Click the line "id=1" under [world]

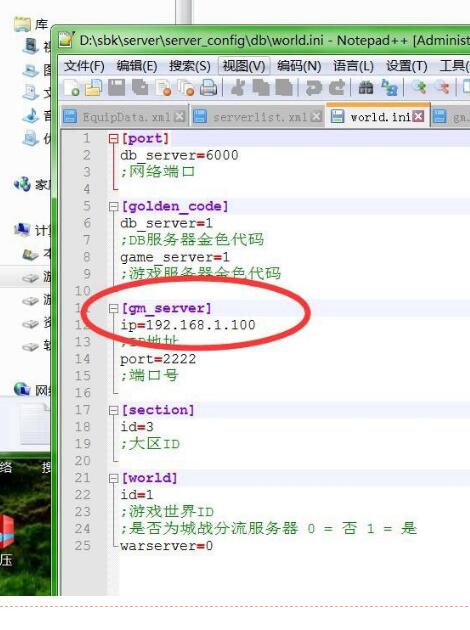[x=137, y=495]
